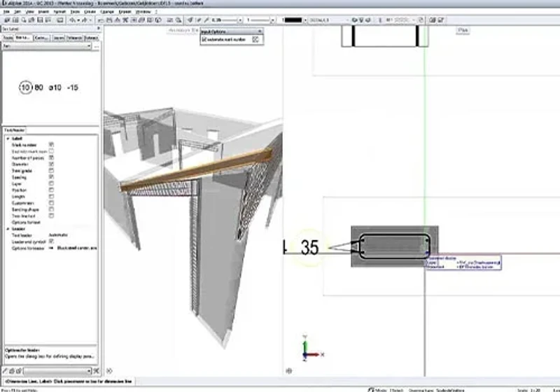Pin the palette with the pushpin icon
This screenshot has height=392, width=560.
tap(99, 29)
